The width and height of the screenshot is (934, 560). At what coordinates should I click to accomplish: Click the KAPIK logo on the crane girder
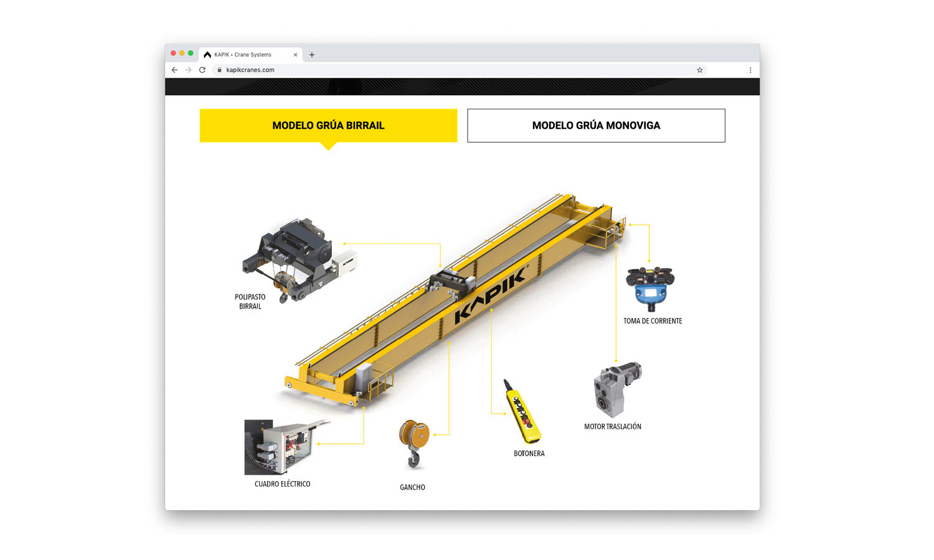[x=491, y=295]
